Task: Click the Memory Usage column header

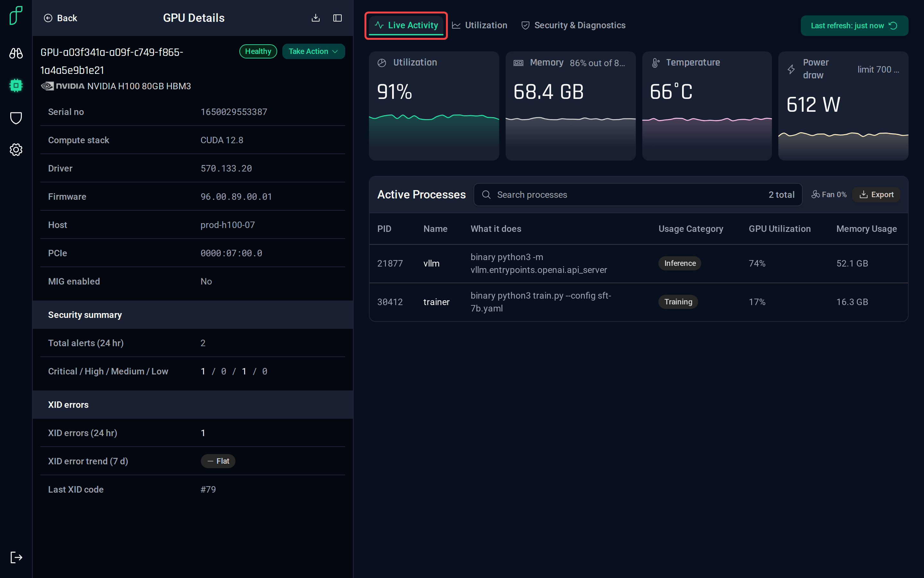Action: pos(866,229)
